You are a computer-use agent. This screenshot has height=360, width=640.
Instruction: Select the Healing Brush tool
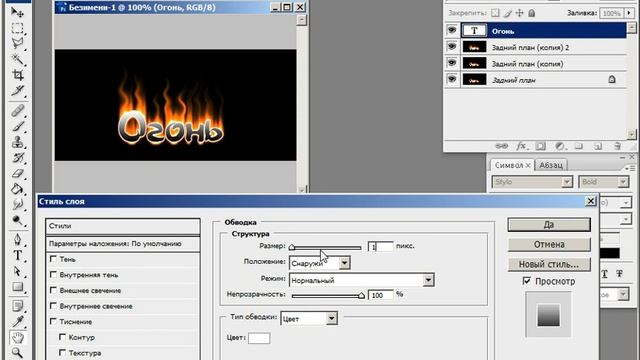click(18, 110)
